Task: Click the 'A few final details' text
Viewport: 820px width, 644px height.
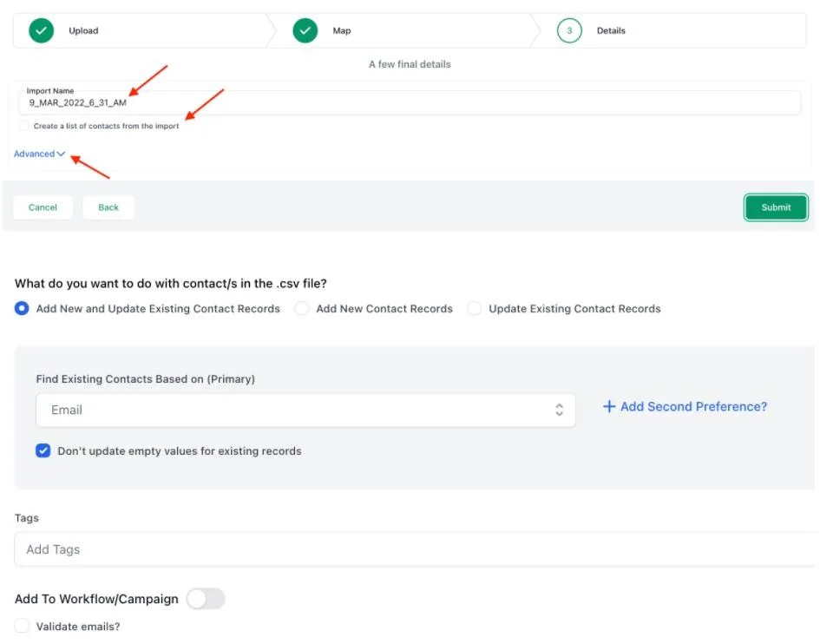Action: click(410, 64)
